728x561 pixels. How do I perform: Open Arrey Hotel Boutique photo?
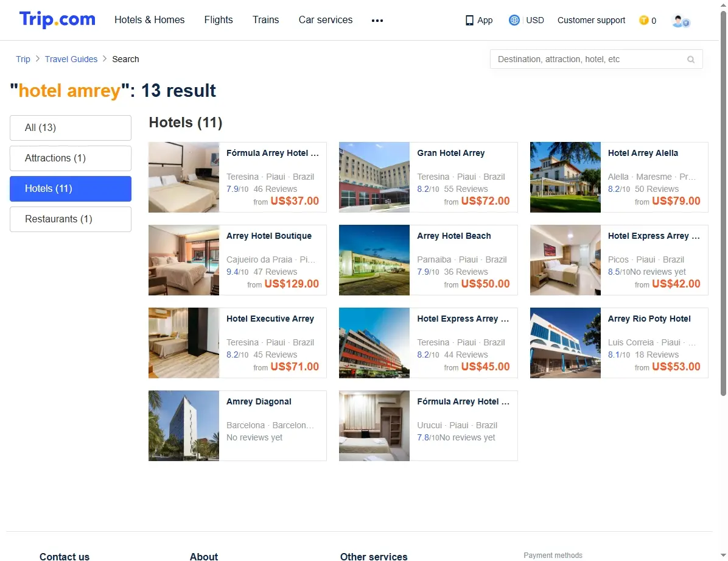tap(184, 260)
